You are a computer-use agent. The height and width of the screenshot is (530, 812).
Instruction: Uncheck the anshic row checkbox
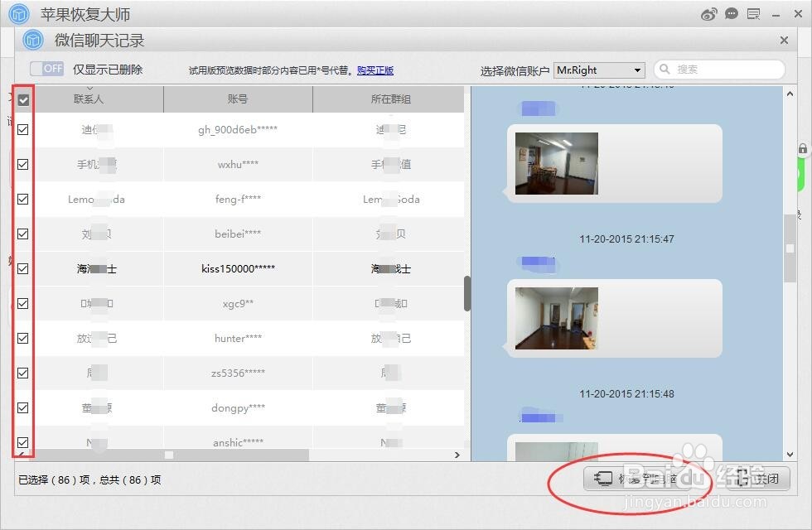tap(23, 442)
